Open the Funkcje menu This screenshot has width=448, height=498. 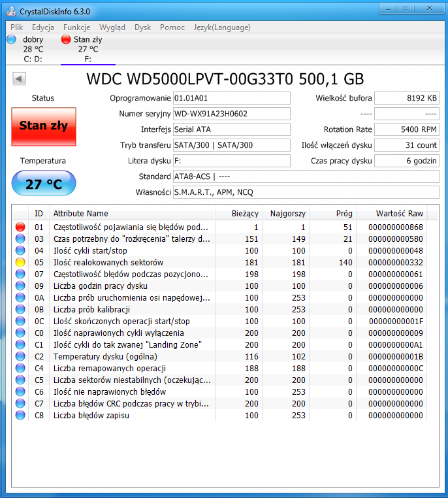tap(77, 27)
